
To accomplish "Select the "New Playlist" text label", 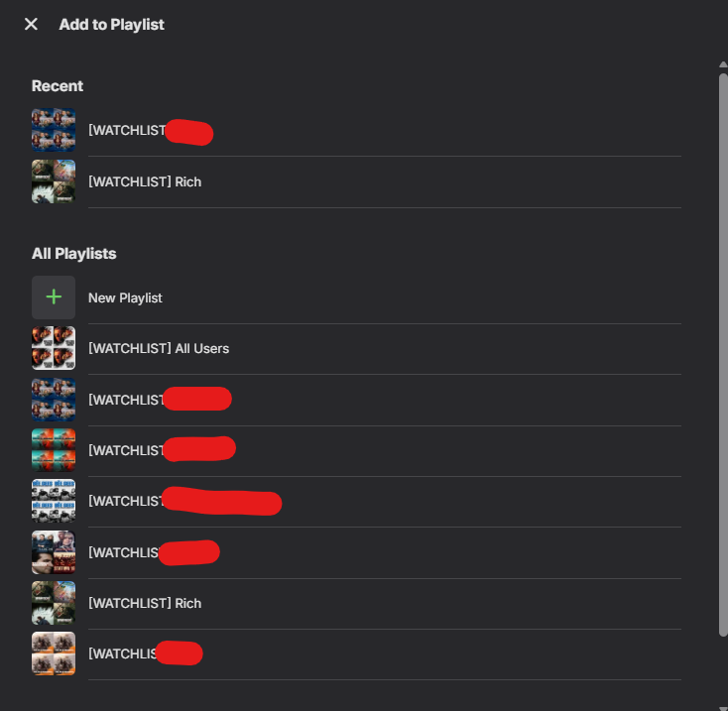I will pos(125,297).
